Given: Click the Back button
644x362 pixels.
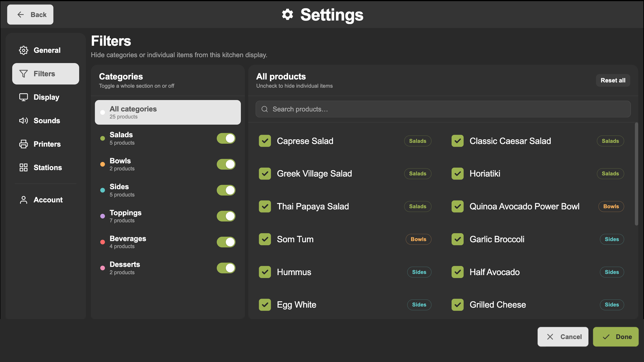Looking at the screenshot, I should (30, 14).
